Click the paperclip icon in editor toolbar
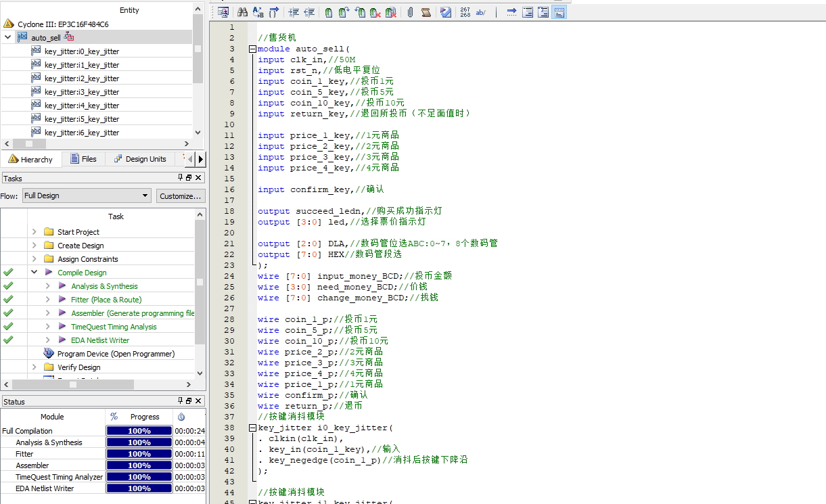The width and height of the screenshot is (826, 504). click(410, 12)
